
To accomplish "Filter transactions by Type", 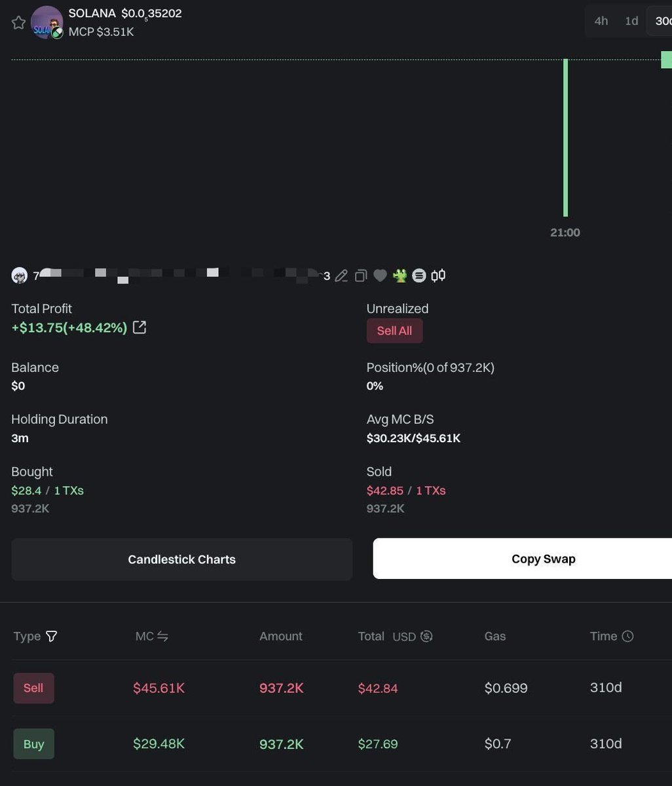I will [52, 636].
